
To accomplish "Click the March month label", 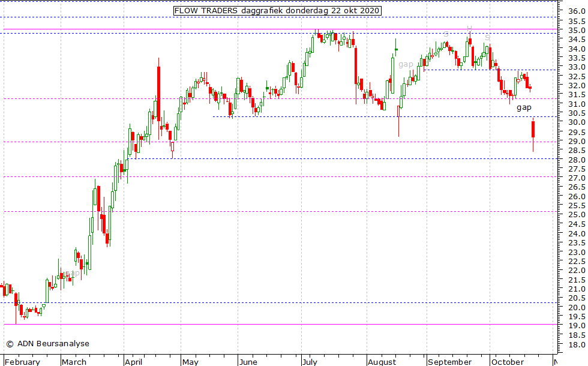I will point(74,362).
